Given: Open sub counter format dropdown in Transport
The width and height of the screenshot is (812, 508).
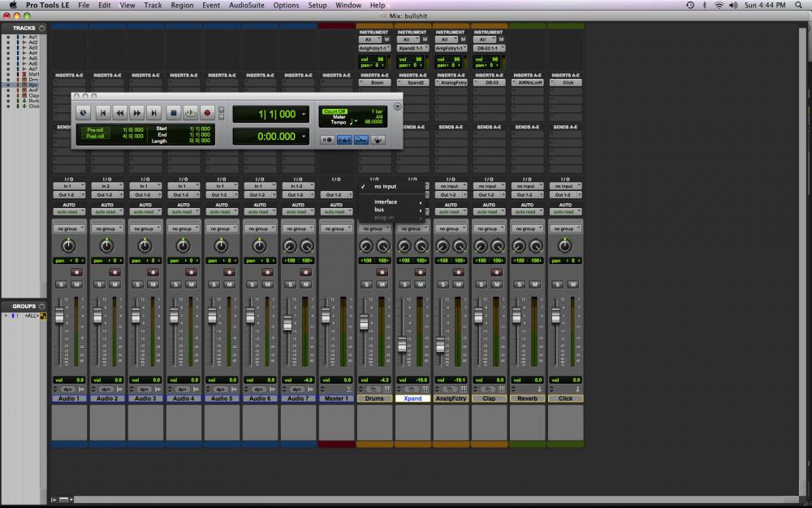Looking at the screenshot, I should pyautogui.click(x=304, y=137).
